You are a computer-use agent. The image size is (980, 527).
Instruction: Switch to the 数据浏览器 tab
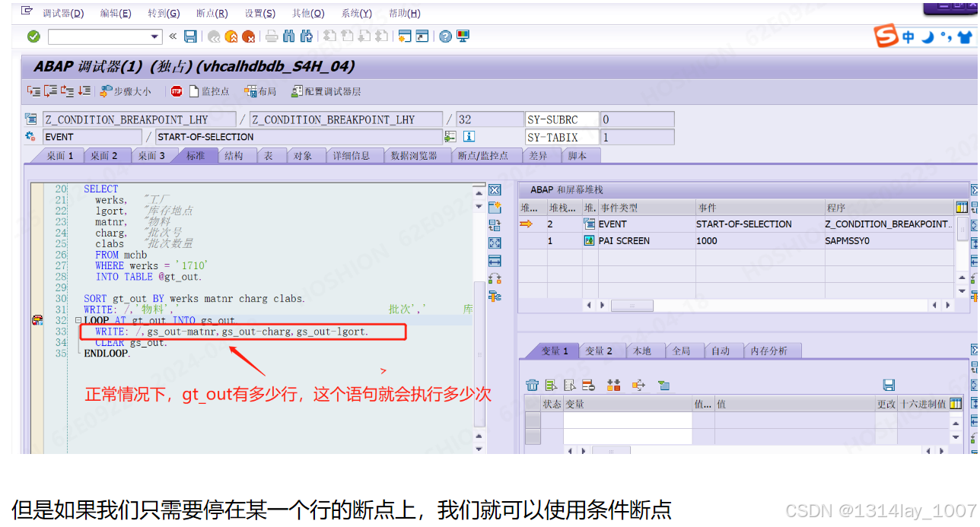tap(415, 156)
